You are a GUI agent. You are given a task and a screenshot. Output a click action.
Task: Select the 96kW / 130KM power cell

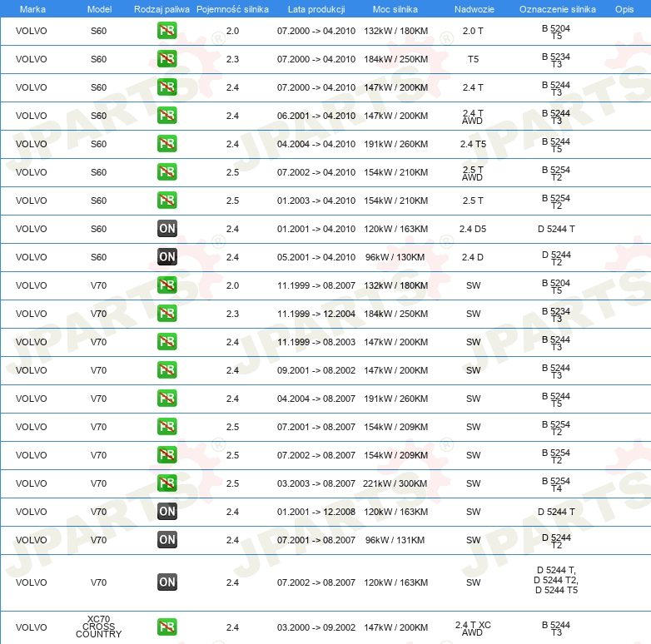(x=395, y=257)
